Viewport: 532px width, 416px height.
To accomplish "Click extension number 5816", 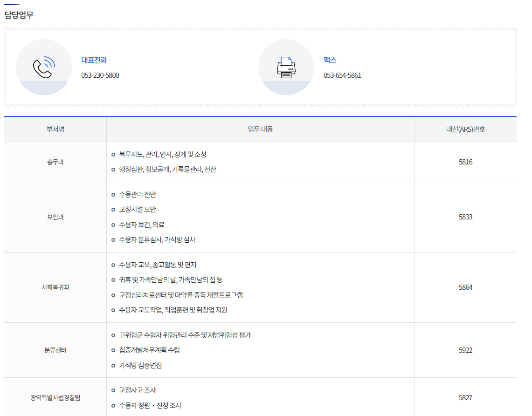I will pyautogui.click(x=465, y=162).
